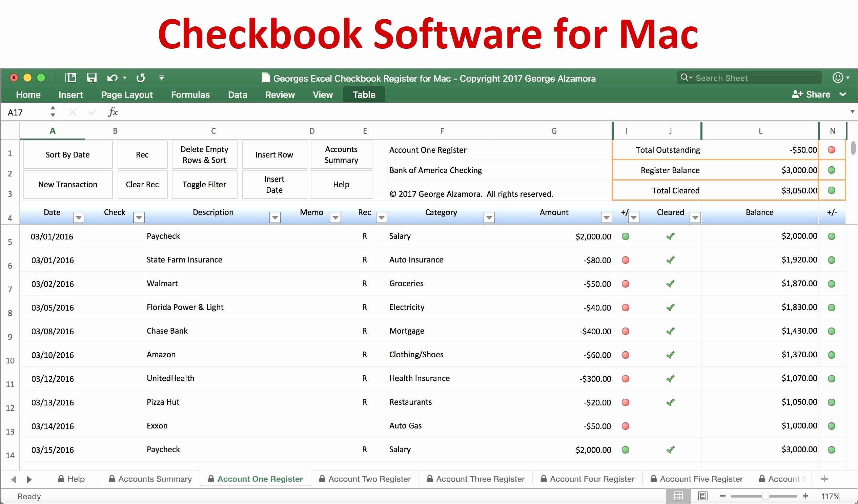Click empty Cleared cell for Exxon row
This screenshot has height=504, width=858.
670,426
